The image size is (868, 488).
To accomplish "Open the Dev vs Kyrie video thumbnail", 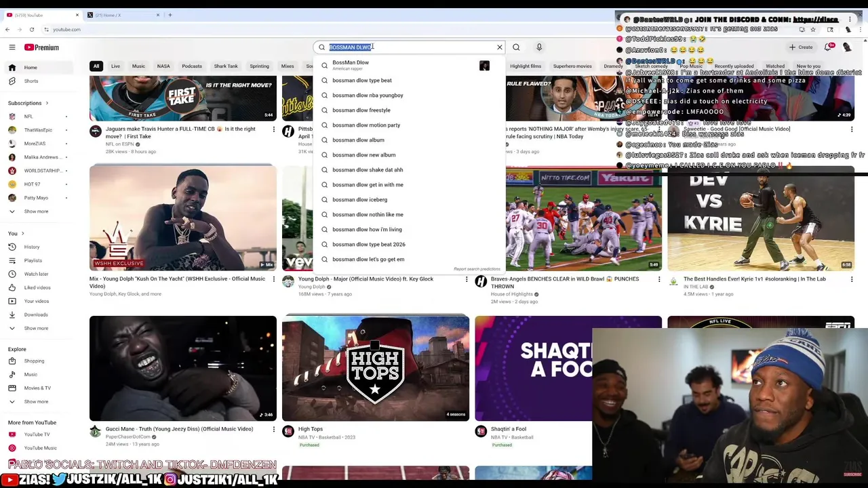I will pos(761,217).
